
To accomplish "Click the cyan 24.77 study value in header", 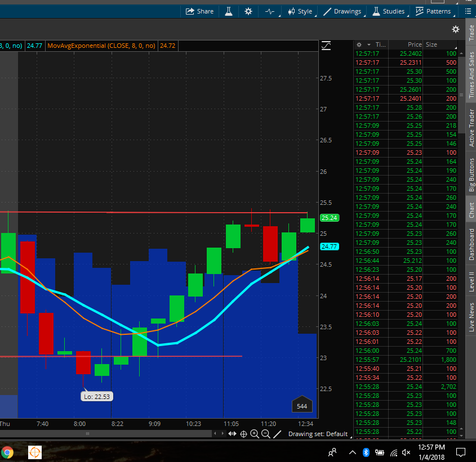I will tap(34, 46).
